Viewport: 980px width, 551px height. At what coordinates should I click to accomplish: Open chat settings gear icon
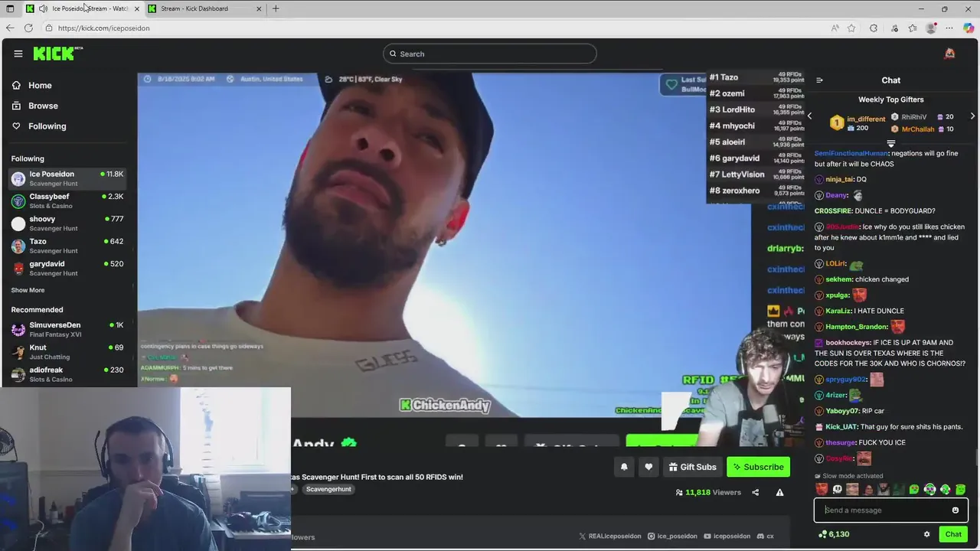click(926, 534)
